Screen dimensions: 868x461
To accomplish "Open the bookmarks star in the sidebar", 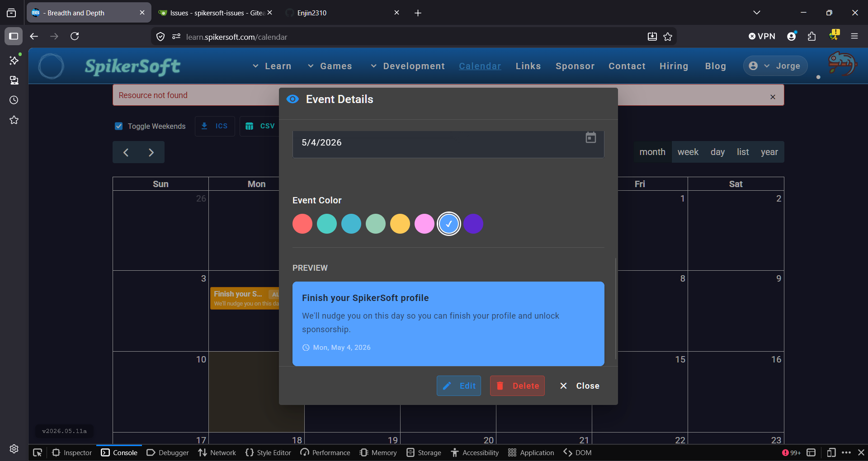I will pyautogui.click(x=14, y=120).
